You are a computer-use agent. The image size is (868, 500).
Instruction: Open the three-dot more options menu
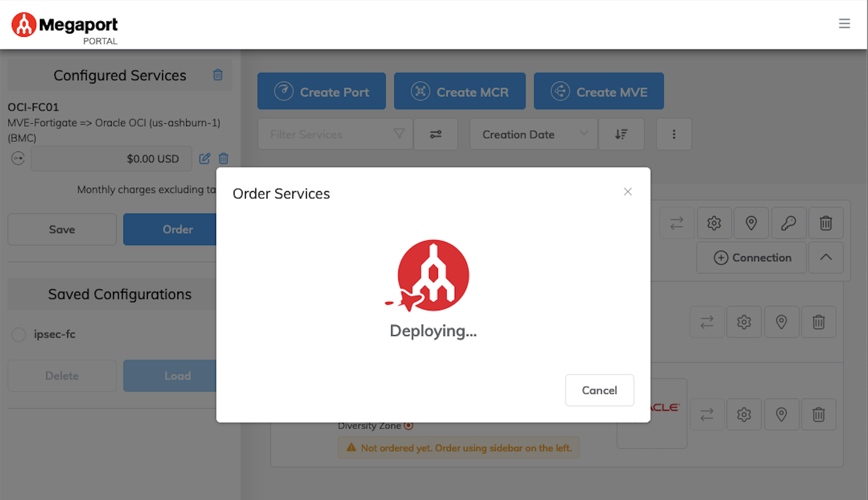point(674,134)
